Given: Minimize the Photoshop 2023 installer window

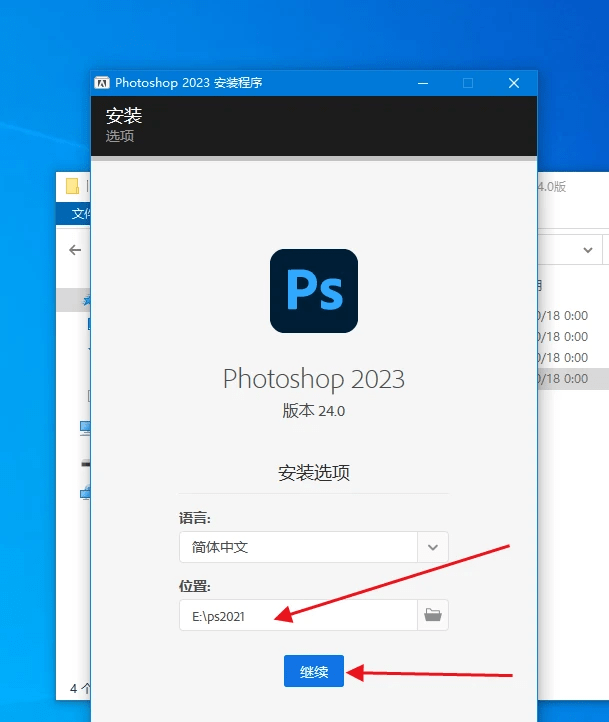Looking at the screenshot, I should click(423, 83).
